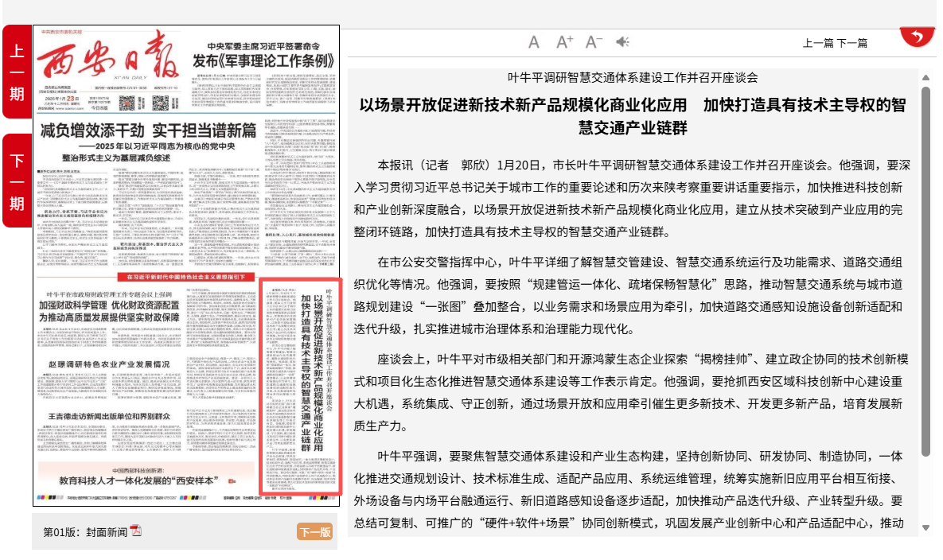Image resolution: width=943 pixels, height=560 pixels.
Task: Open the next page with 下一版
Action: pyautogui.click(x=314, y=532)
